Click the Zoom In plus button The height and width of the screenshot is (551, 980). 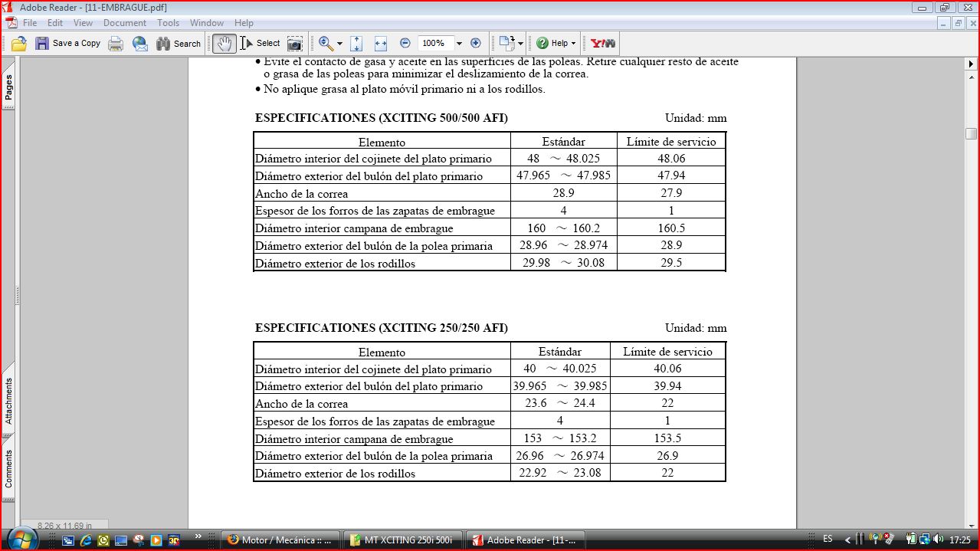(x=476, y=44)
